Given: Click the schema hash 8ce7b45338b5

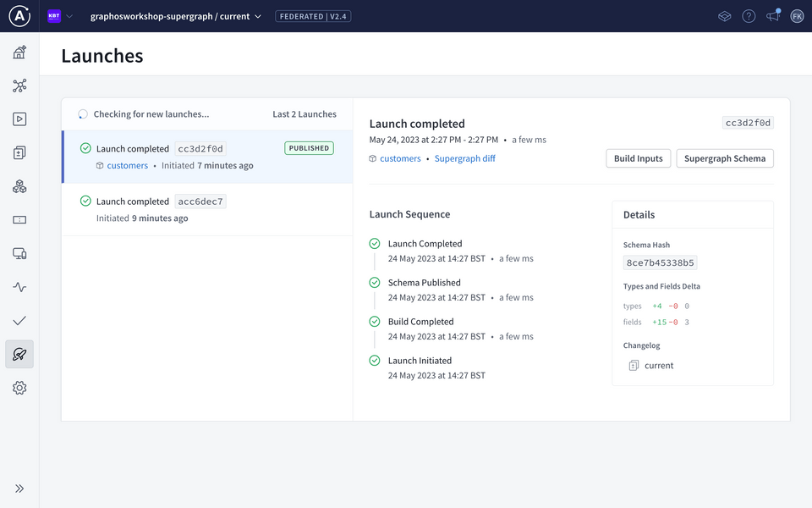Looking at the screenshot, I should (660, 262).
